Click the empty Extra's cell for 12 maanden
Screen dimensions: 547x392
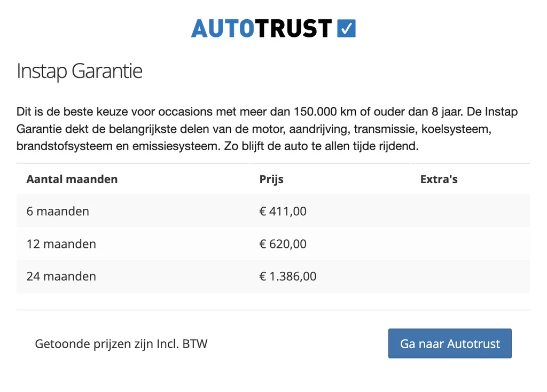[470, 244]
